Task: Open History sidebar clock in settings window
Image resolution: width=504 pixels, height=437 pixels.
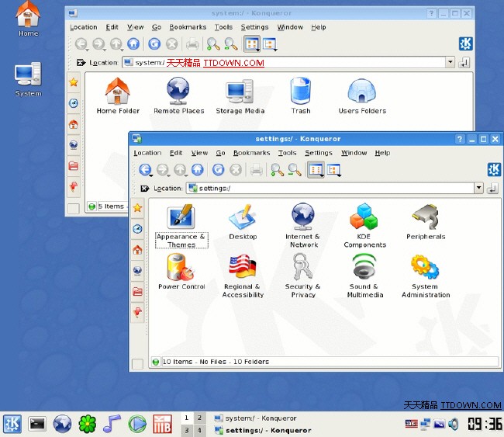Action: coord(137,229)
